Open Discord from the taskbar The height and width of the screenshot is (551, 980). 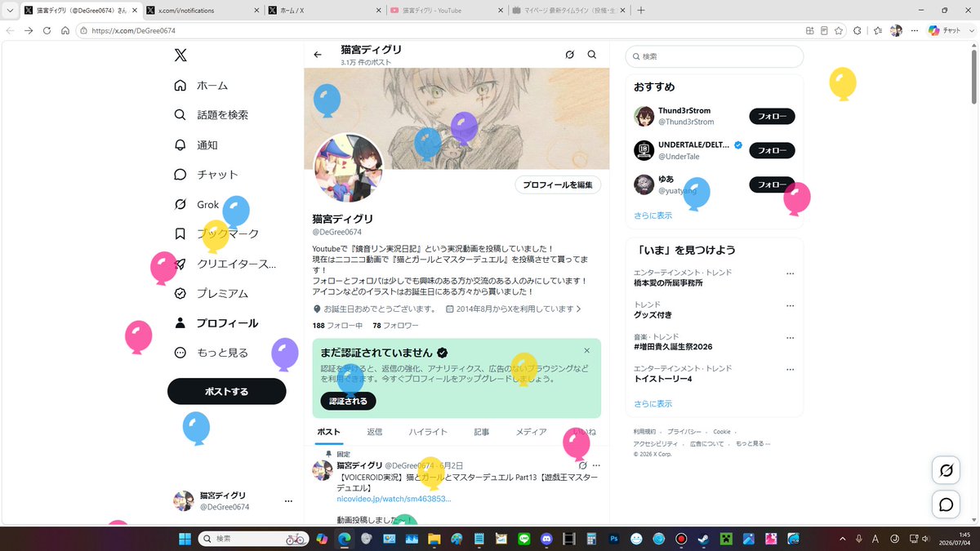pos(546,539)
